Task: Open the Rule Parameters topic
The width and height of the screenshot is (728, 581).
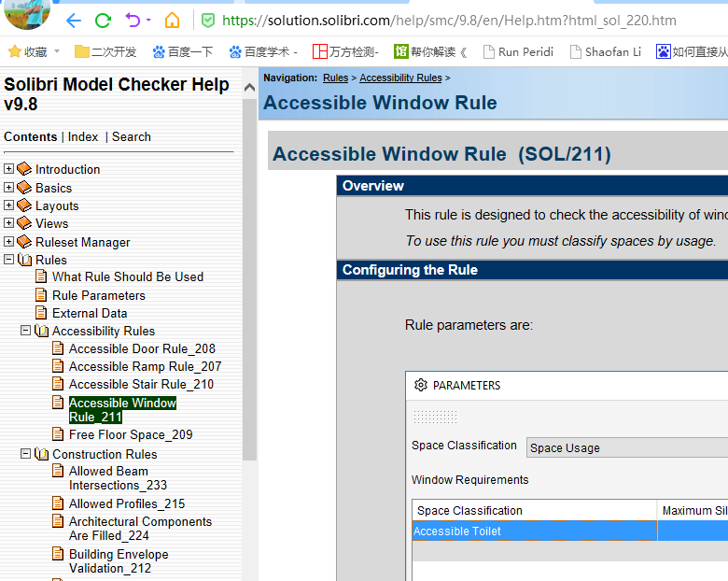Action: tap(98, 295)
